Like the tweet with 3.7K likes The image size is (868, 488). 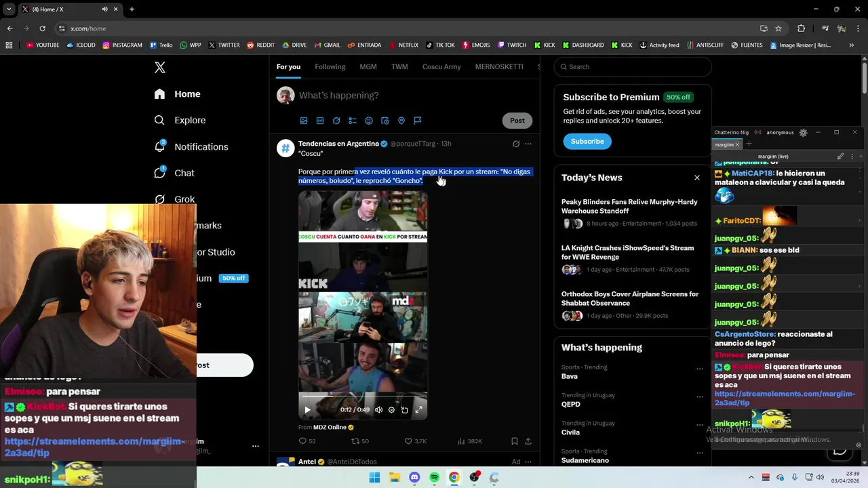click(x=415, y=441)
